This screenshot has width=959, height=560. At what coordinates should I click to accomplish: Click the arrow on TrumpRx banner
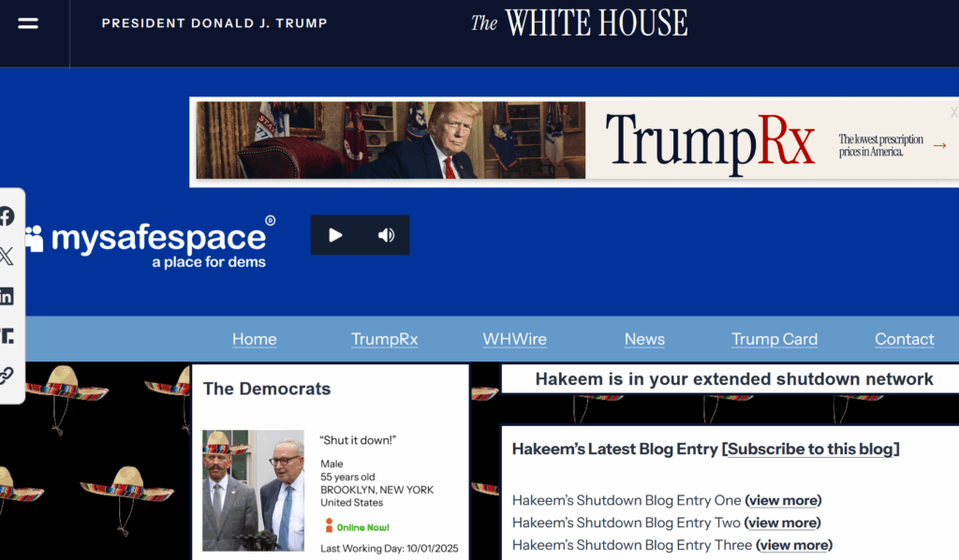coord(939,145)
